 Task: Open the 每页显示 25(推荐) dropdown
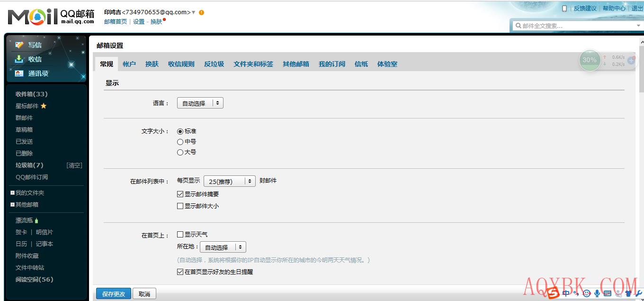click(230, 181)
